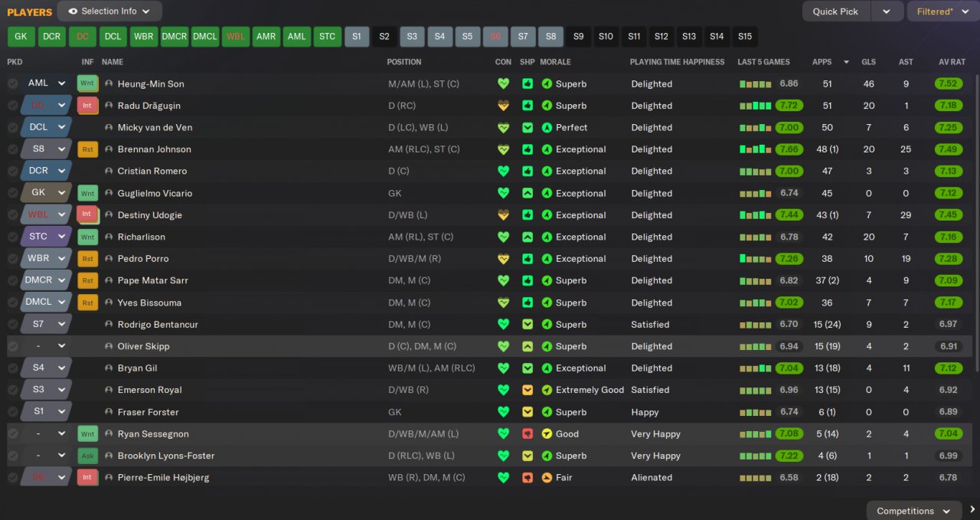Open S8 position dropdown for Brennan Johnson
Viewport: 980px width, 520px height.
tap(47, 149)
